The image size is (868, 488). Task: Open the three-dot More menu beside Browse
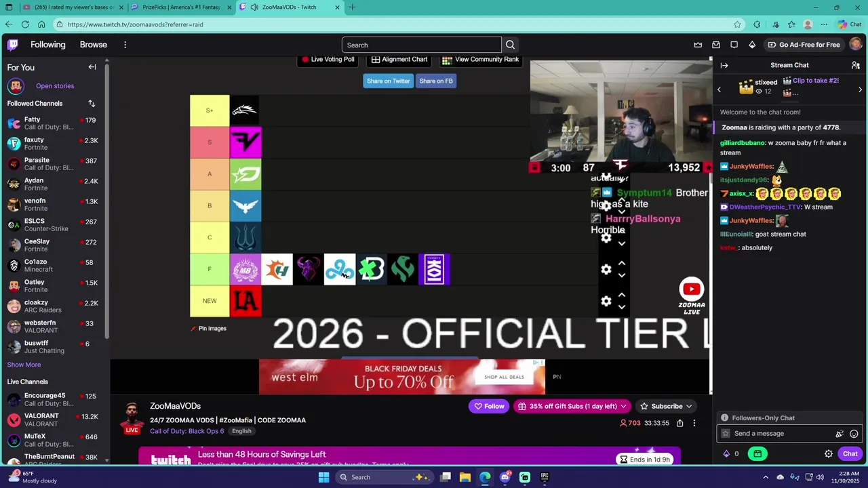click(125, 45)
